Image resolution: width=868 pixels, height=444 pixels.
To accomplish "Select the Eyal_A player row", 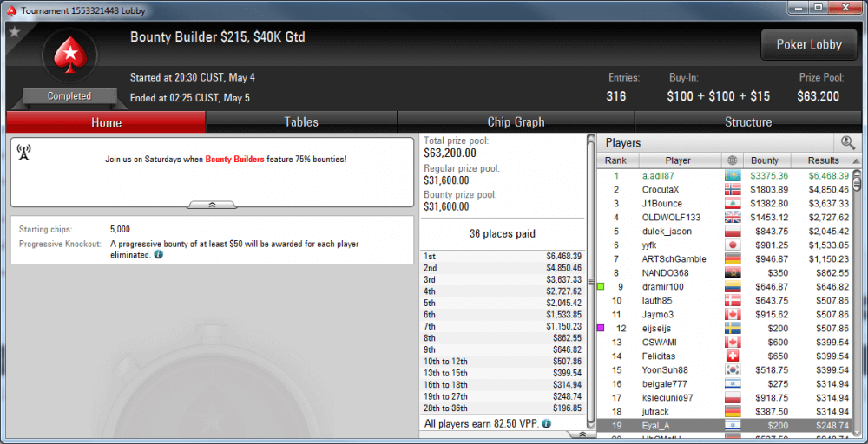I will coord(725,425).
